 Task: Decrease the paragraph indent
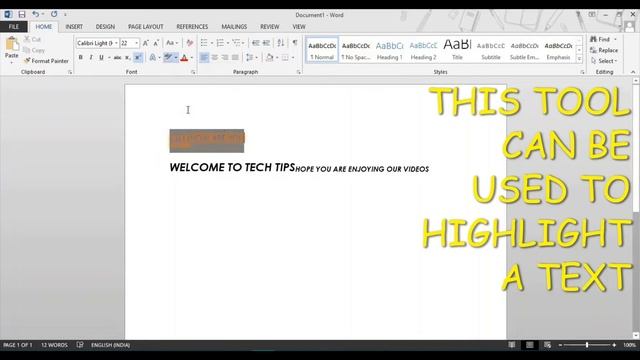click(256, 43)
